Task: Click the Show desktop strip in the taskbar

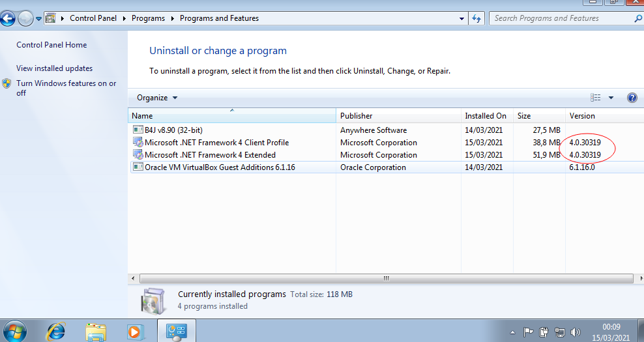Action: pyautogui.click(x=641, y=331)
